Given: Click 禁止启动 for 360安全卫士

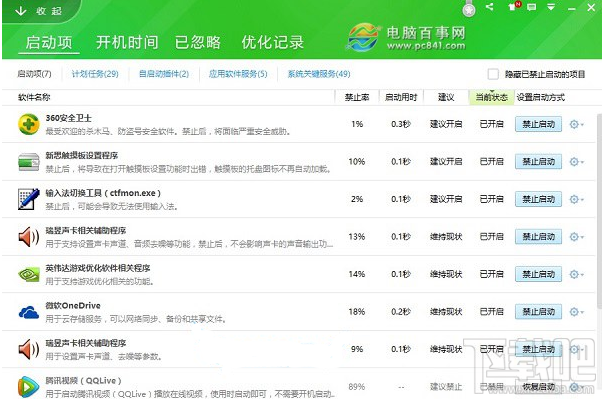Looking at the screenshot, I should coord(538,124).
